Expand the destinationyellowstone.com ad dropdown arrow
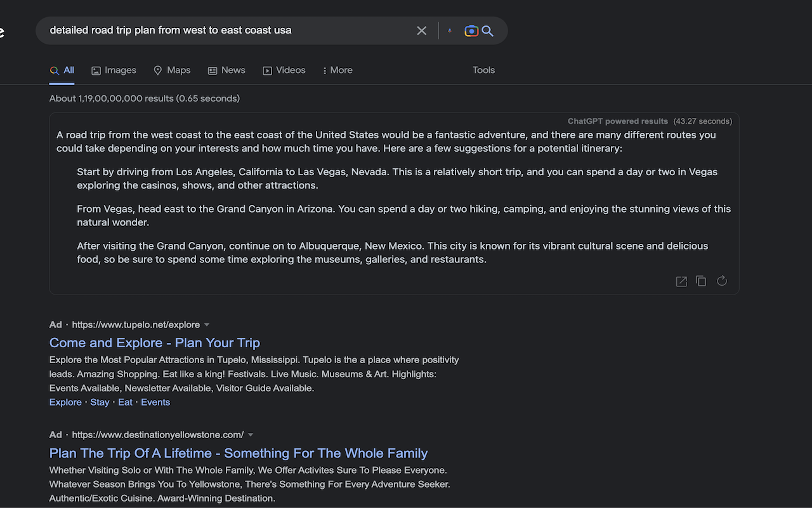Viewport: 812px width, 508px height. coord(251,435)
